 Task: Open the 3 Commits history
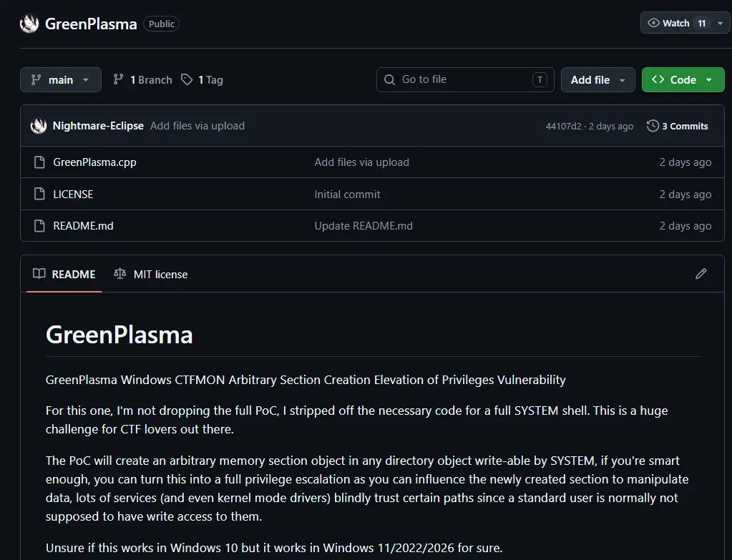678,126
